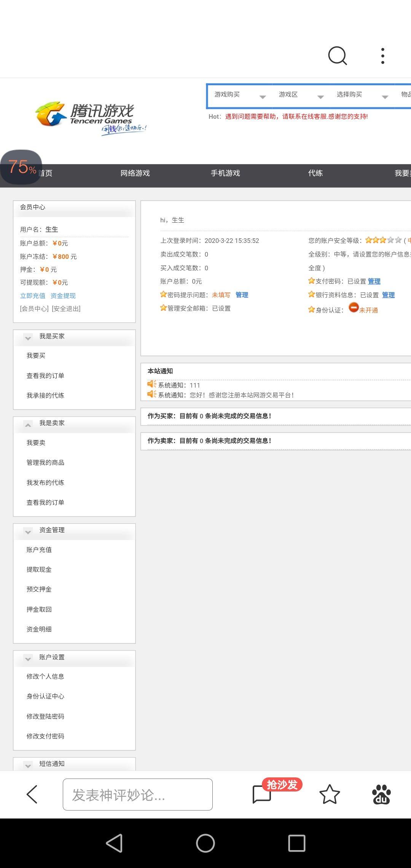Viewport: 411px width, 868px height.
Task: Tap the search magnifier icon
Action: coord(337,56)
